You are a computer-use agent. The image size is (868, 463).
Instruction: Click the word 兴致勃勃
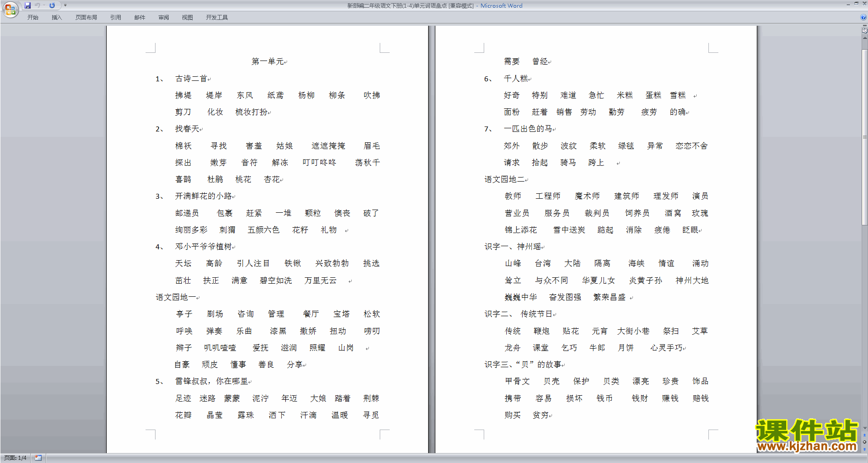click(332, 263)
